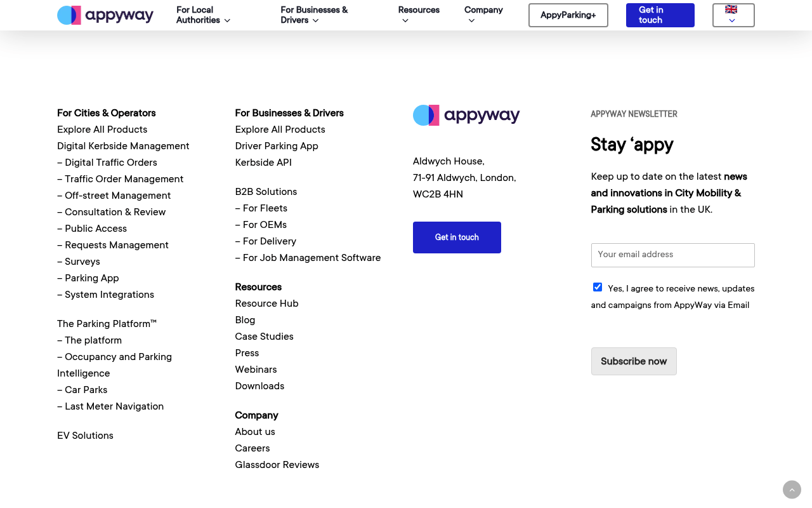This screenshot has height=508, width=812.
Task: Open About us link
Action: click(x=255, y=432)
